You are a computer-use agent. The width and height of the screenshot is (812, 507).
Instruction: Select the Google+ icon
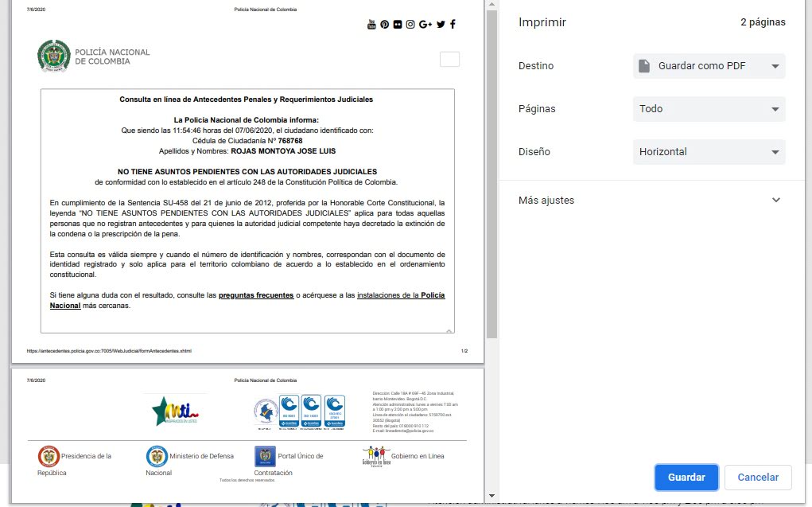point(425,25)
